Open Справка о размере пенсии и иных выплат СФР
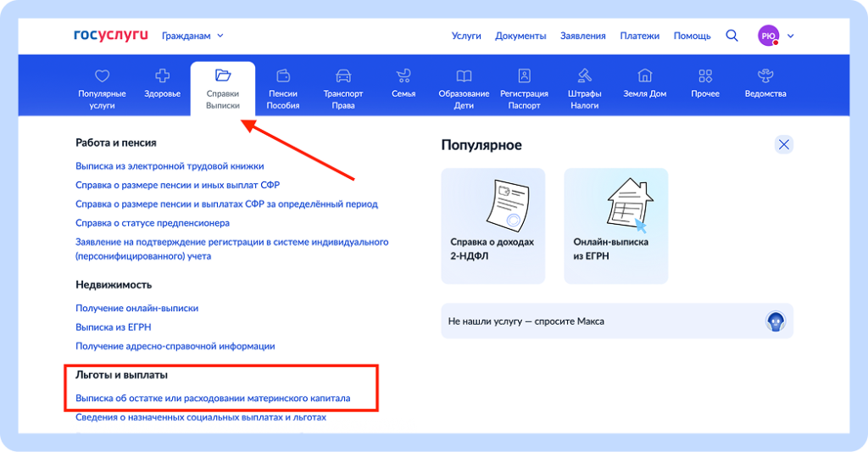 pos(178,185)
